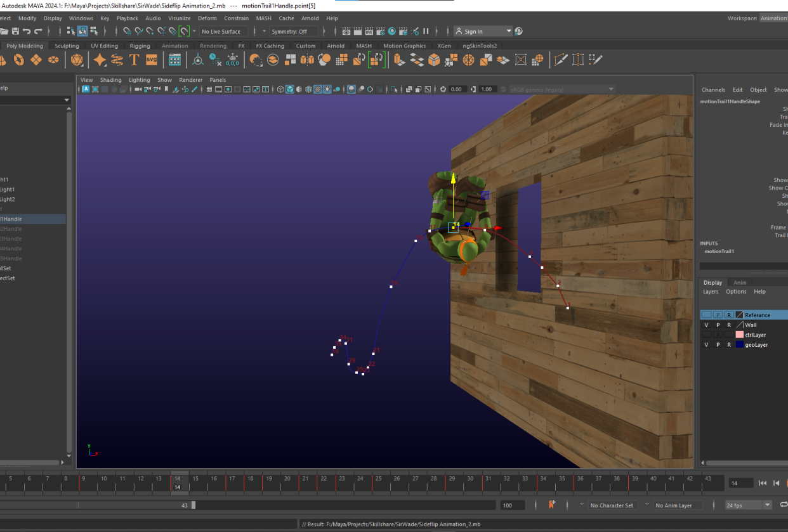The width and height of the screenshot is (788, 532).
Task: Select the Multi-Cut tool shelf icon
Action: click(561, 60)
